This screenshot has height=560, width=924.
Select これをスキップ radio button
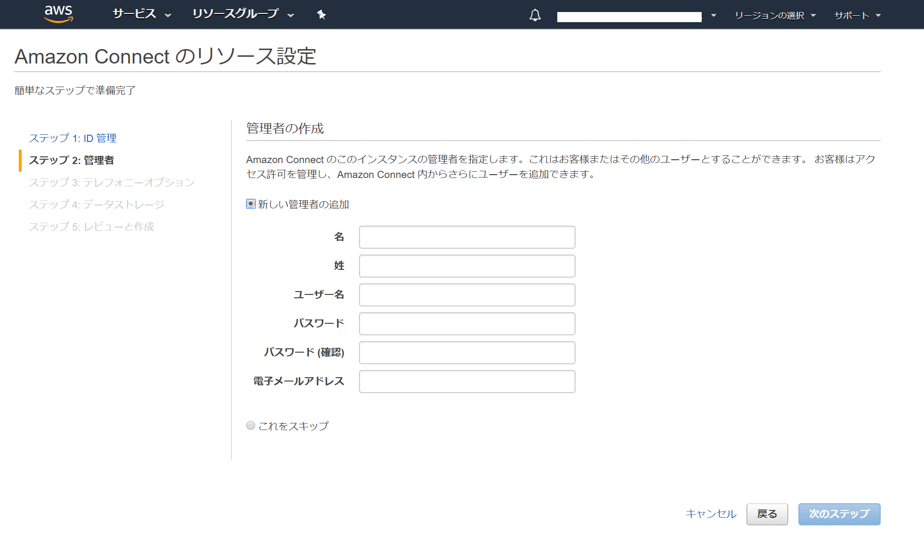[251, 425]
